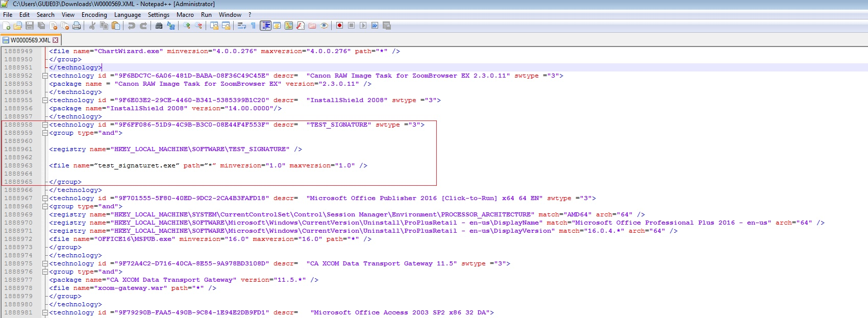
Task: Click the Print icon in toolbar
Action: tap(77, 26)
